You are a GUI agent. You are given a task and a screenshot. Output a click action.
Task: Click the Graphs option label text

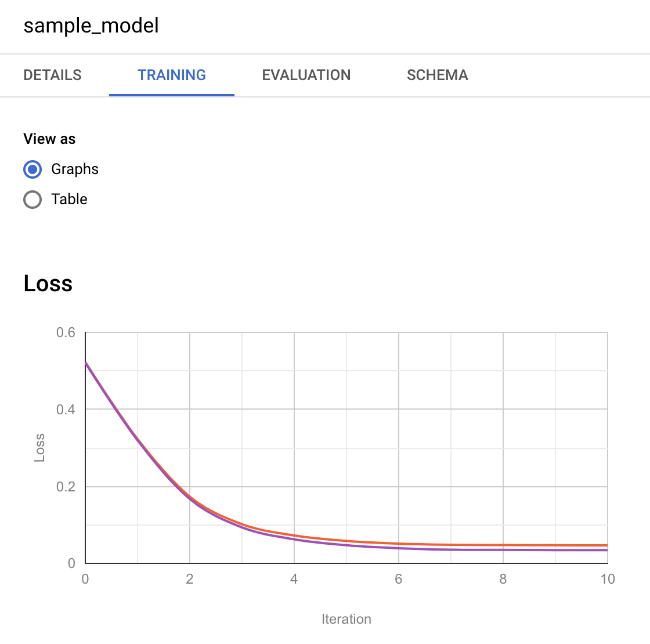point(75,169)
